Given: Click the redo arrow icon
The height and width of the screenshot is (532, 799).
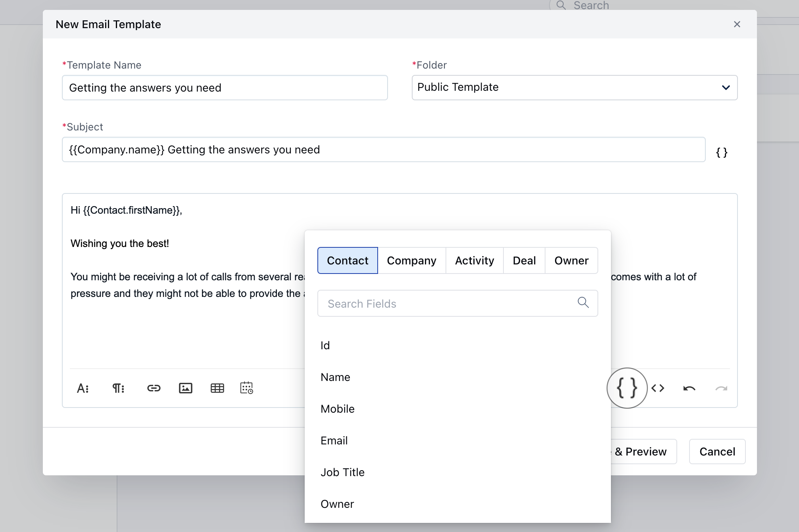Looking at the screenshot, I should [x=721, y=388].
